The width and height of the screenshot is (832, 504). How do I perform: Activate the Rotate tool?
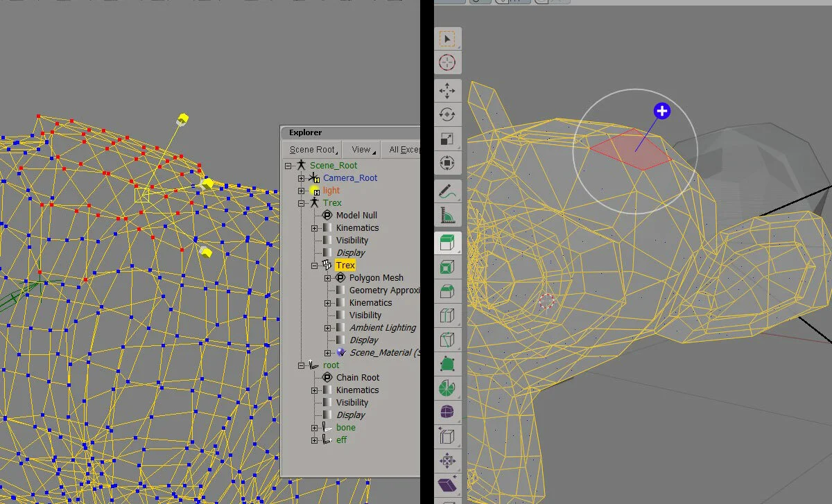pyautogui.click(x=448, y=114)
